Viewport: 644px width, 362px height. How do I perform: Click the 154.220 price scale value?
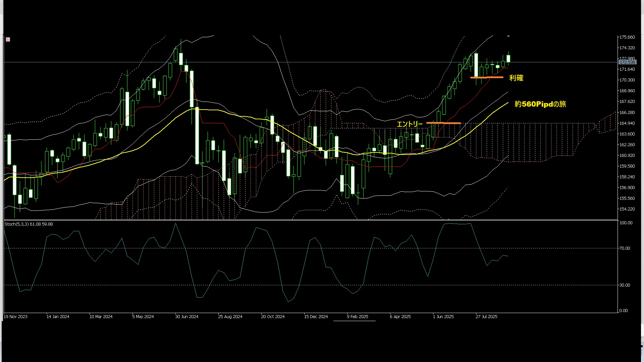pos(627,209)
